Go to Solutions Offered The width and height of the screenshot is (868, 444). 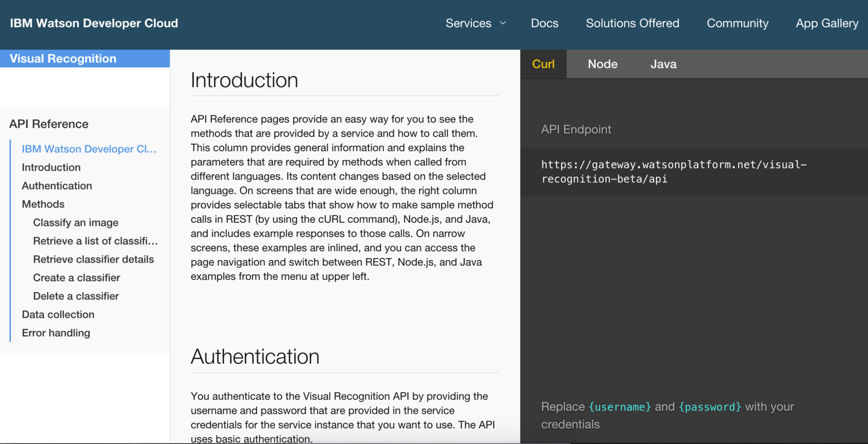point(633,23)
